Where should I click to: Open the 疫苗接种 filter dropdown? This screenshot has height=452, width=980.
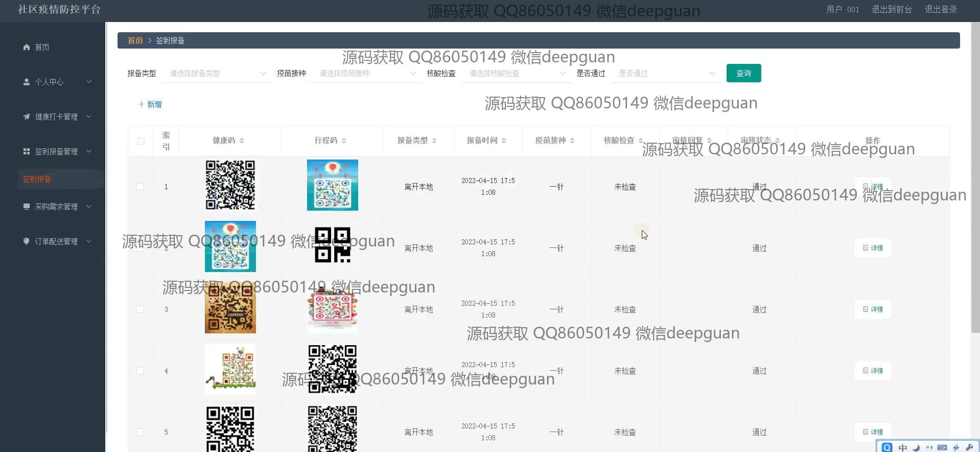coord(367,74)
